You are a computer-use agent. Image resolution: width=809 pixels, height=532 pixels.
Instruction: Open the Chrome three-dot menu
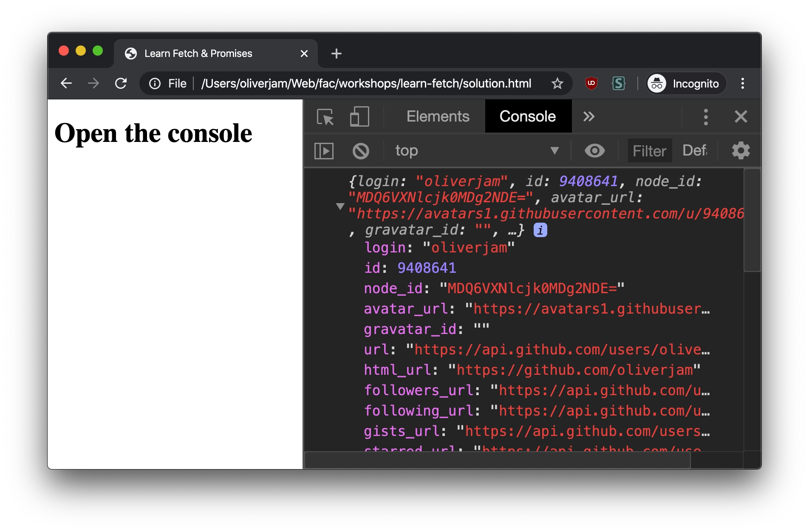tap(742, 84)
